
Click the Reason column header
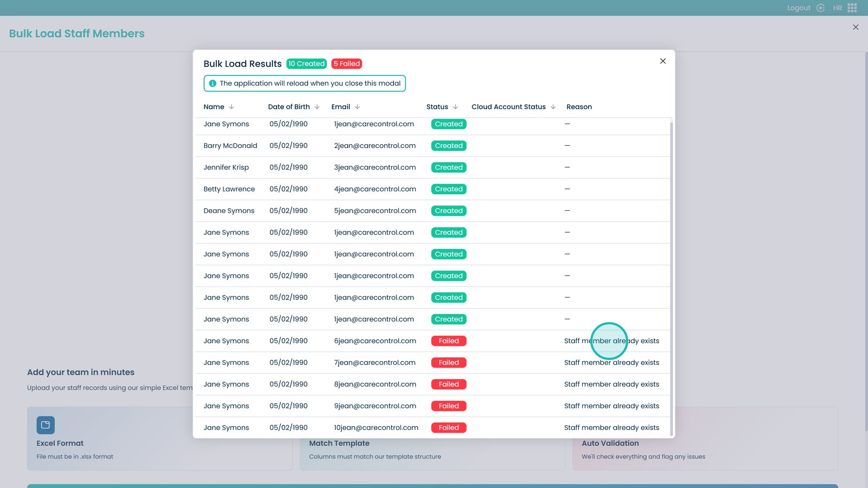(x=579, y=107)
